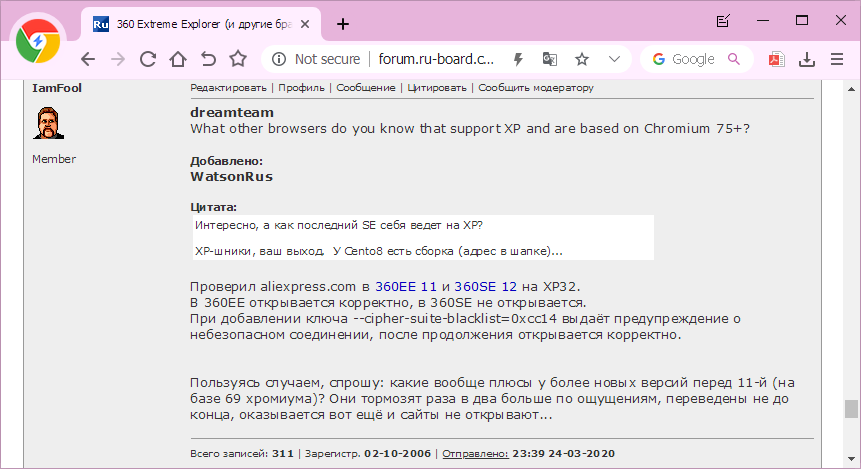Click Редактировать link

(228, 88)
